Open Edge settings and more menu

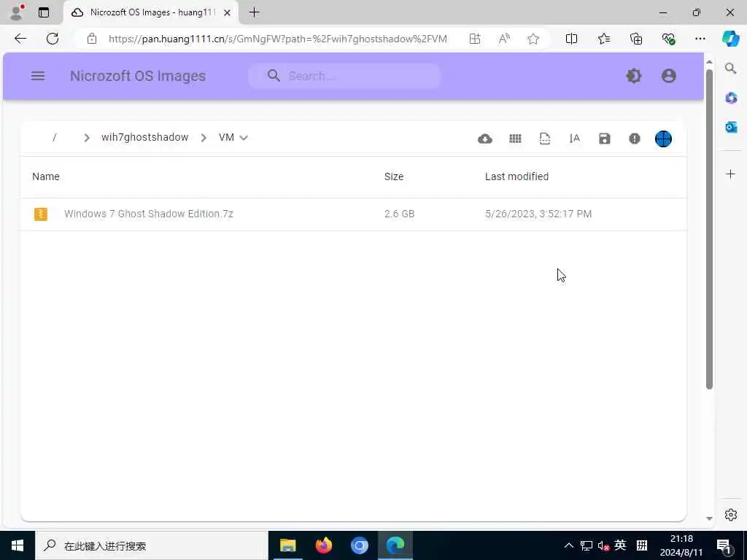pyautogui.click(x=700, y=39)
